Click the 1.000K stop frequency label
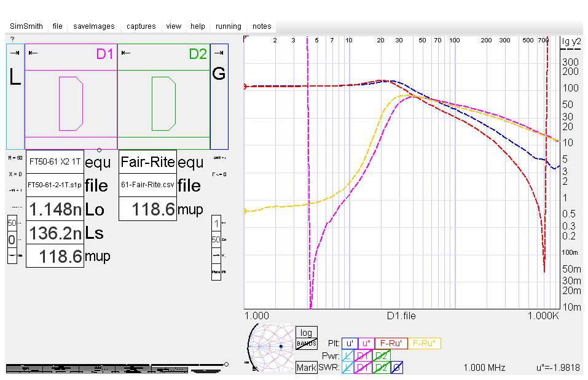The image size is (588, 380). (x=543, y=316)
